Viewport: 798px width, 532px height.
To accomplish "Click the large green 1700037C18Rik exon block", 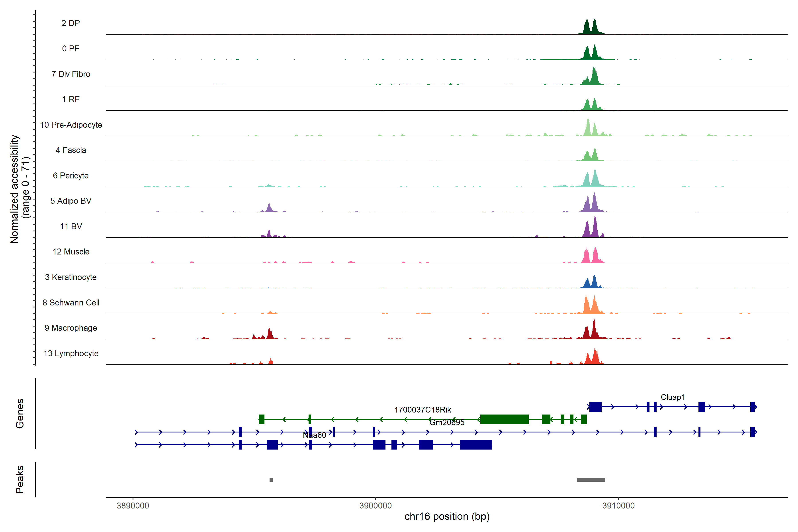I will pos(504,419).
